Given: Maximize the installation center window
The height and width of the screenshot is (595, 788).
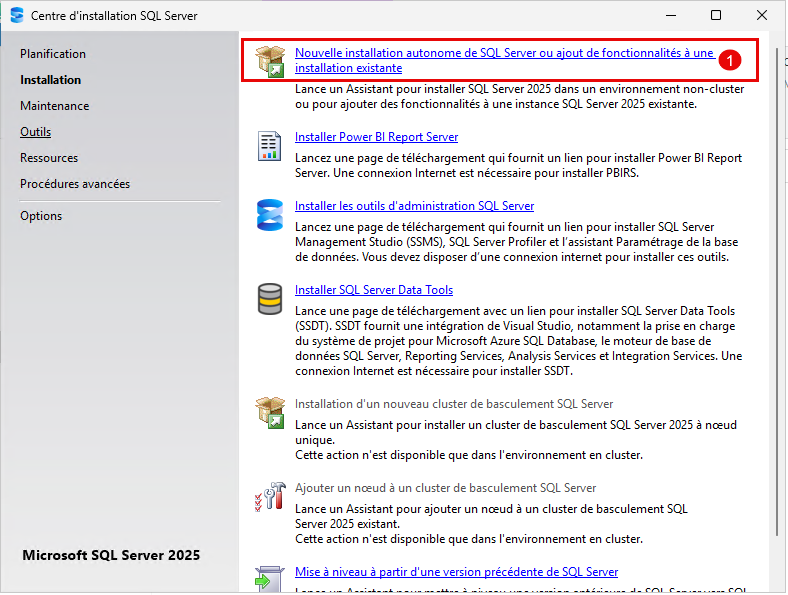Looking at the screenshot, I should point(716,15).
